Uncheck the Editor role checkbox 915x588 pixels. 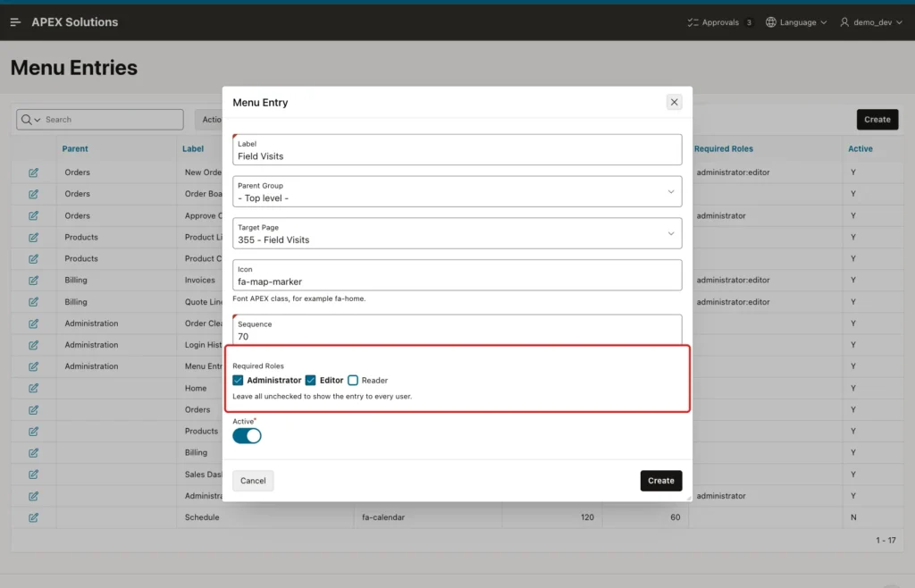(x=310, y=381)
